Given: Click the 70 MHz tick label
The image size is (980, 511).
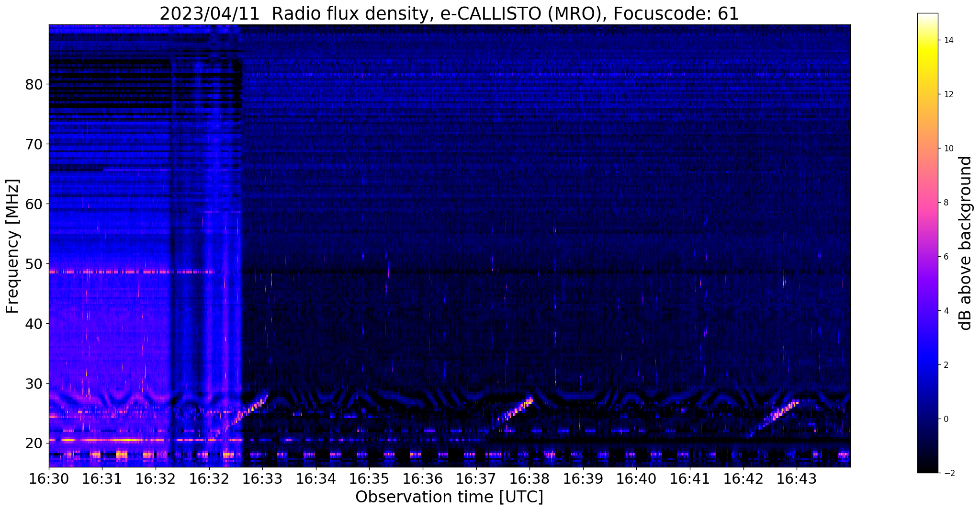Looking at the screenshot, I should click(x=34, y=144).
